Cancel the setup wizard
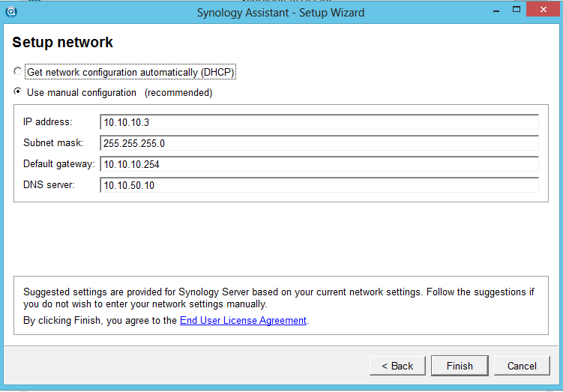Screen dimensions: 563x392 (522, 366)
